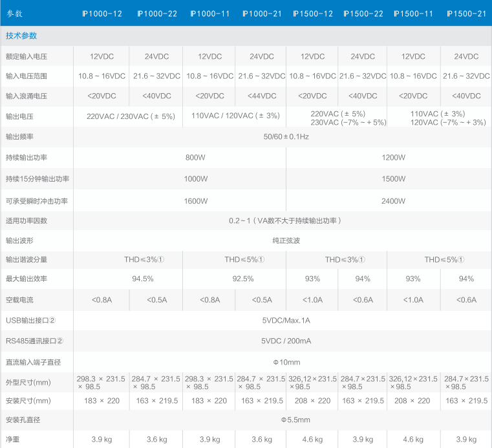The image size is (492, 448).
Task: Click the 94.5% maximum efficiency value
Action: pyautogui.click(x=142, y=279)
